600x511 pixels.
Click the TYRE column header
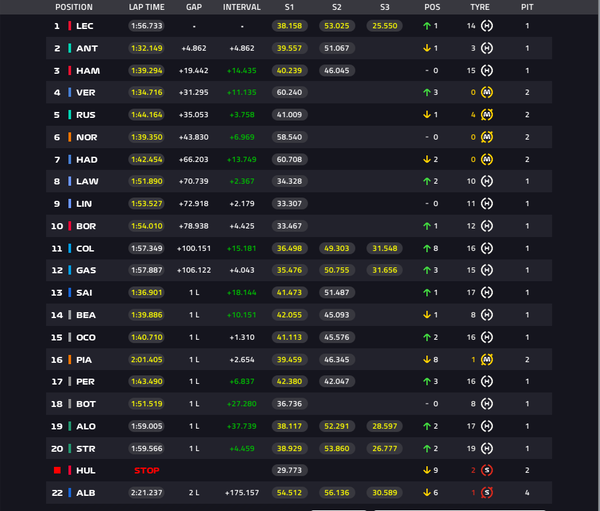pos(480,7)
